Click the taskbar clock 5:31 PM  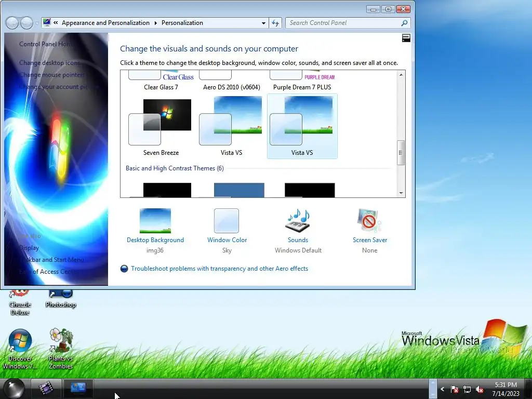click(x=506, y=385)
